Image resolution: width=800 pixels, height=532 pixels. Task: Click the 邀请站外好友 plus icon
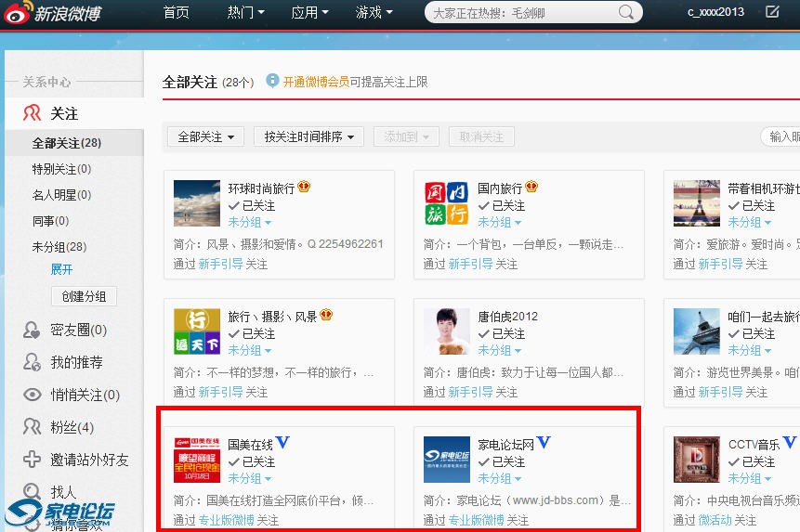point(32,460)
